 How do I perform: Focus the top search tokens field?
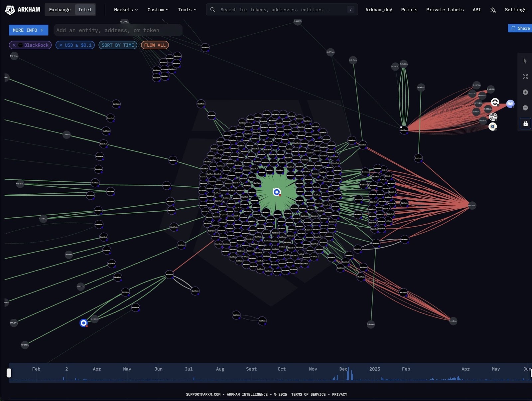coord(282,10)
